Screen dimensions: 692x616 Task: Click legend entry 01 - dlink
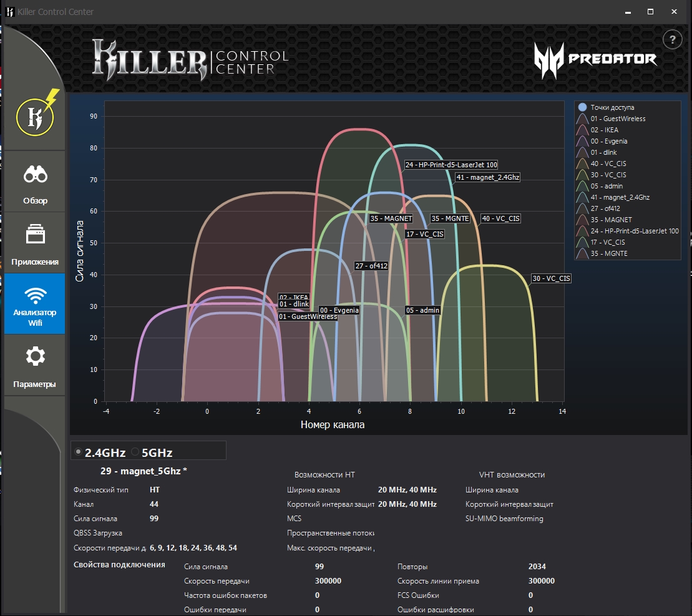click(x=603, y=152)
